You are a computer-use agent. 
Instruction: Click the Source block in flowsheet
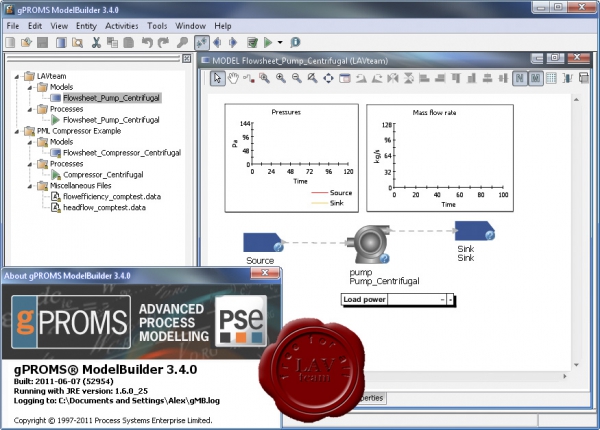click(x=262, y=243)
